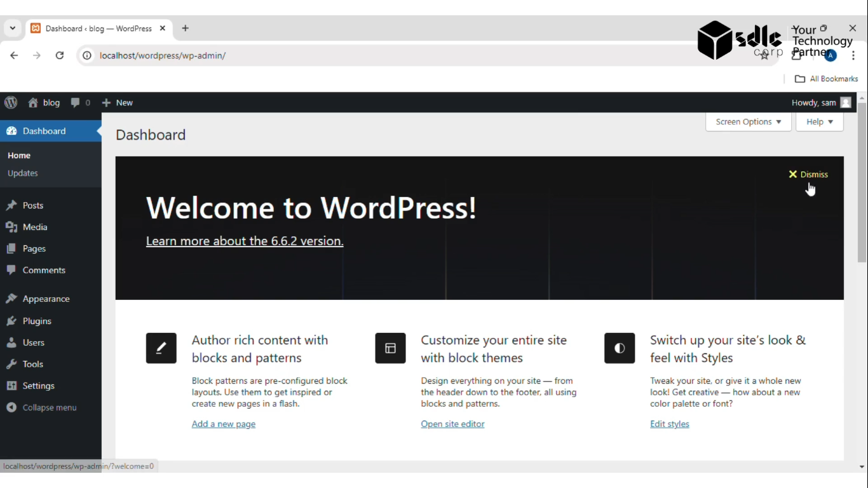Click the layout icon for block themes
868x488 pixels.
tap(390, 348)
